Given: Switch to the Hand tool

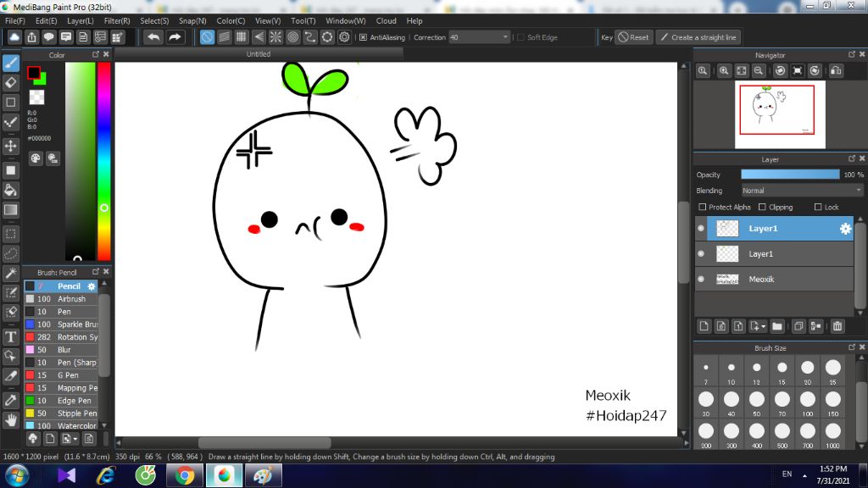Looking at the screenshot, I should tap(10, 420).
